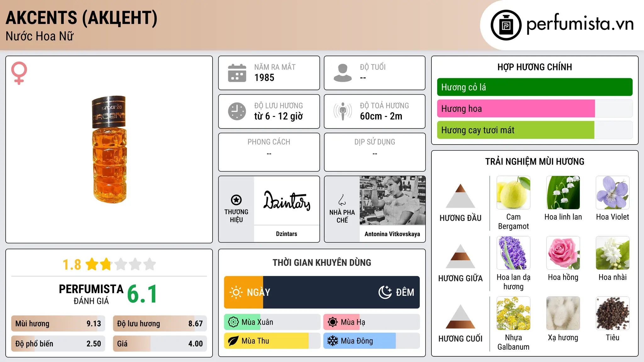This screenshot has width=644, height=362.
Task: Click the orange Ngày portion of the day-night bar
Action: point(244,292)
